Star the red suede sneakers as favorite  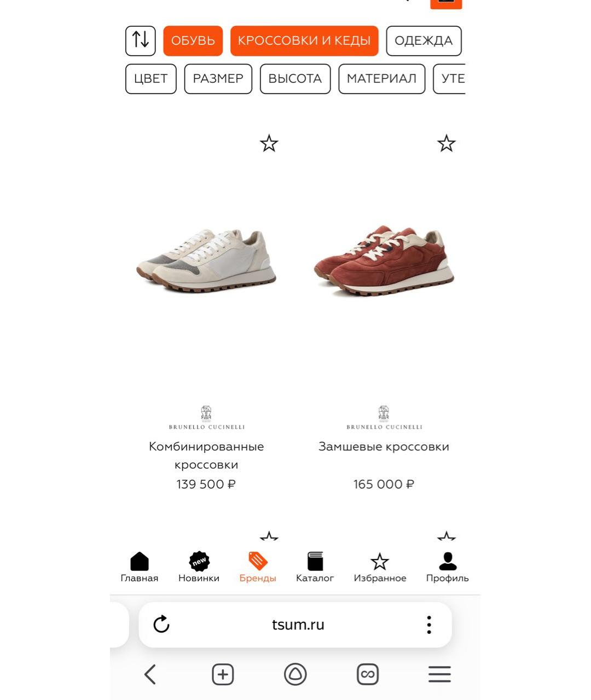pyautogui.click(x=447, y=144)
